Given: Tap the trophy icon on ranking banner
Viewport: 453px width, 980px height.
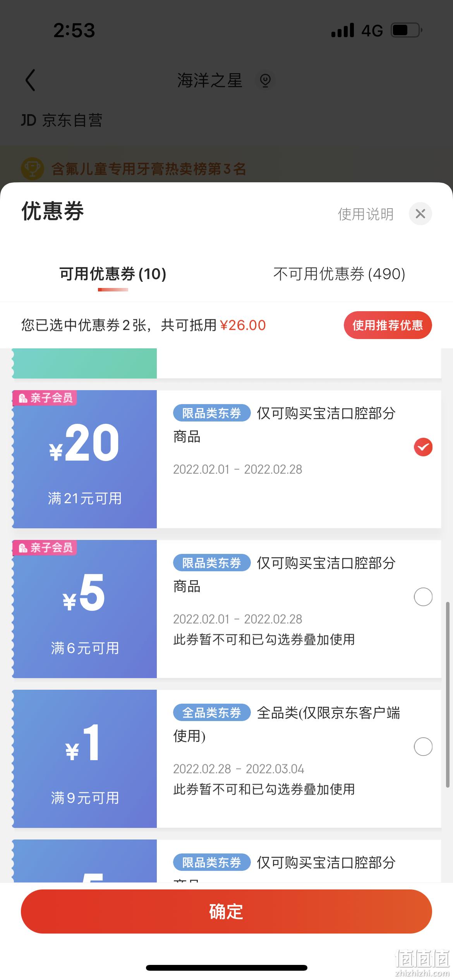Looking at the screenshot, I should click(x=33, y=169).
